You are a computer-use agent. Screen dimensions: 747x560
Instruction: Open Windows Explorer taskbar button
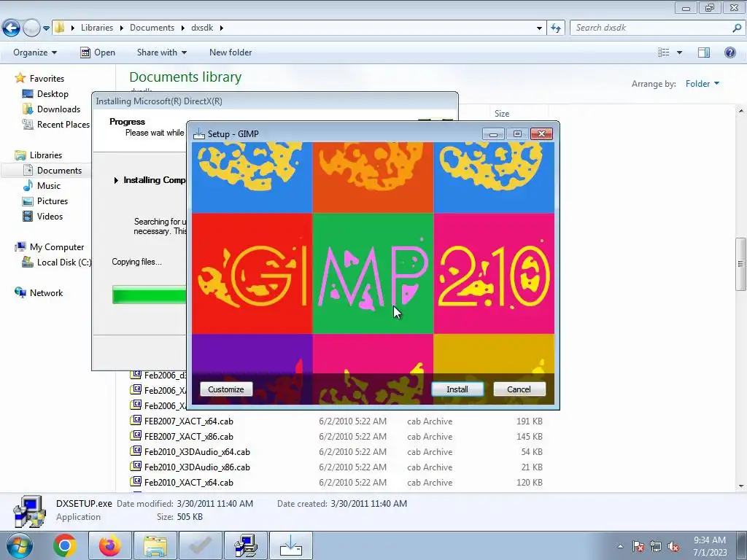(155, 545)
